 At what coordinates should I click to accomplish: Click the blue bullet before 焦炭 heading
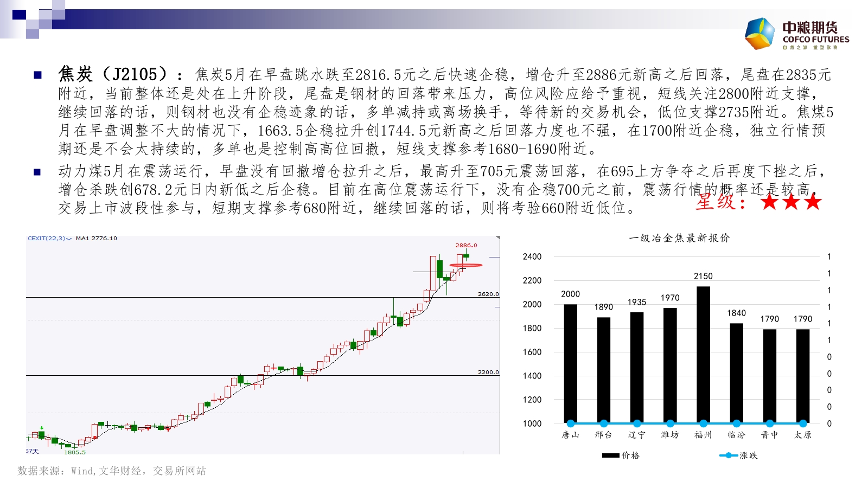pos(37,75)
